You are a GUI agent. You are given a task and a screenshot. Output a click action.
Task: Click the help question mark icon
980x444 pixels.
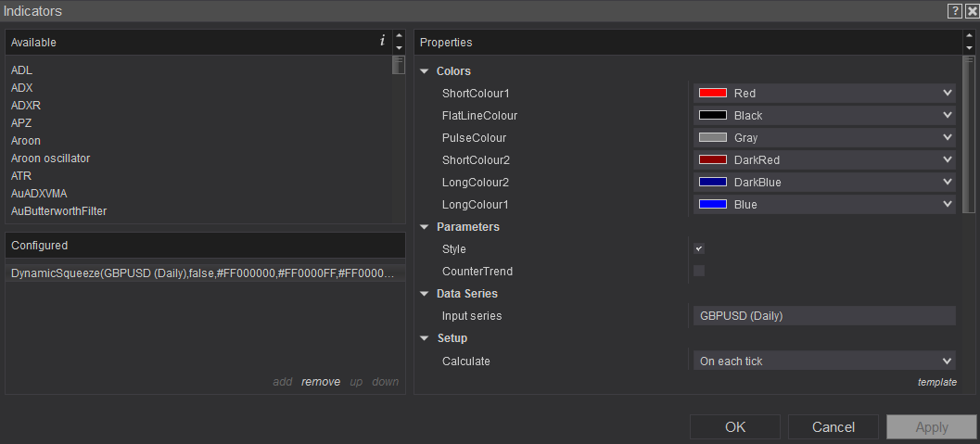954,11
